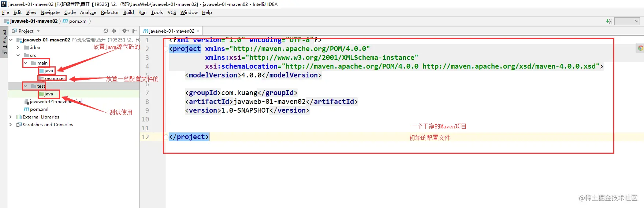The height and width of the screenshot is (208, 644).
Task: Open Project panel settings gear icon
Action: pos(125,31)
